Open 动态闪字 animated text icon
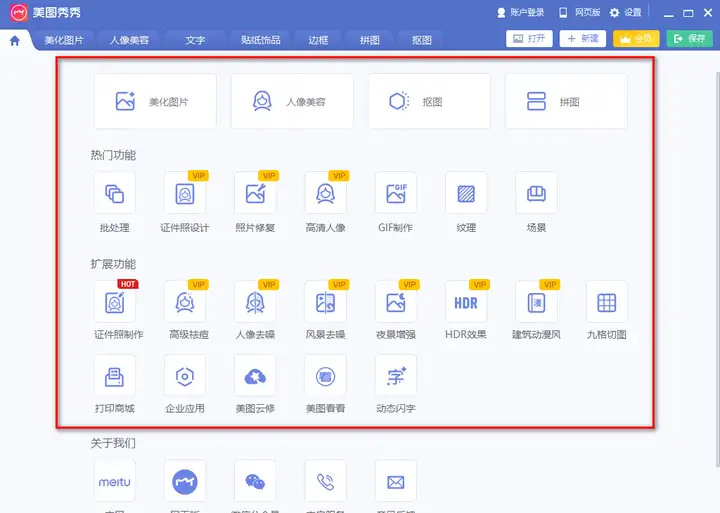 (396, 376)
